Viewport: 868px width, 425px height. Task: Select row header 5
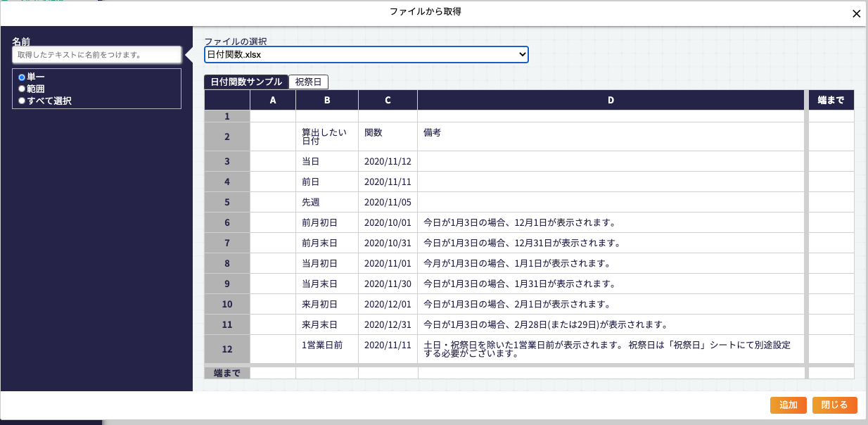[x=227, y=202]
